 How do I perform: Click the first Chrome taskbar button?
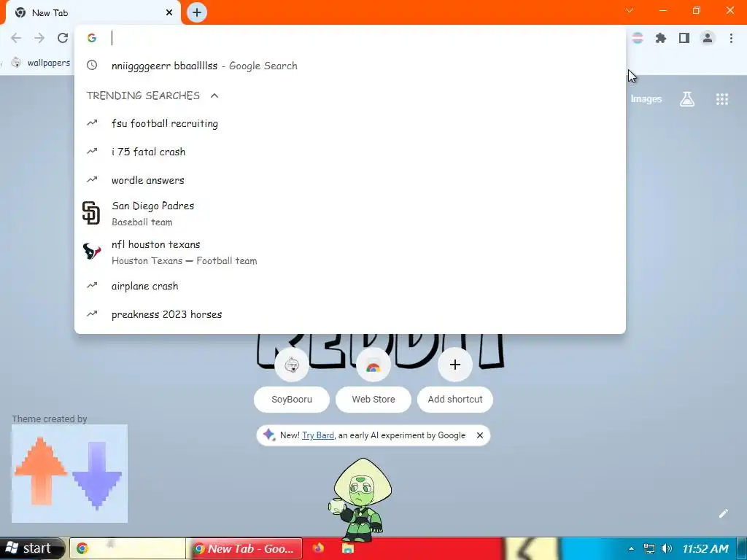(128, 548)
